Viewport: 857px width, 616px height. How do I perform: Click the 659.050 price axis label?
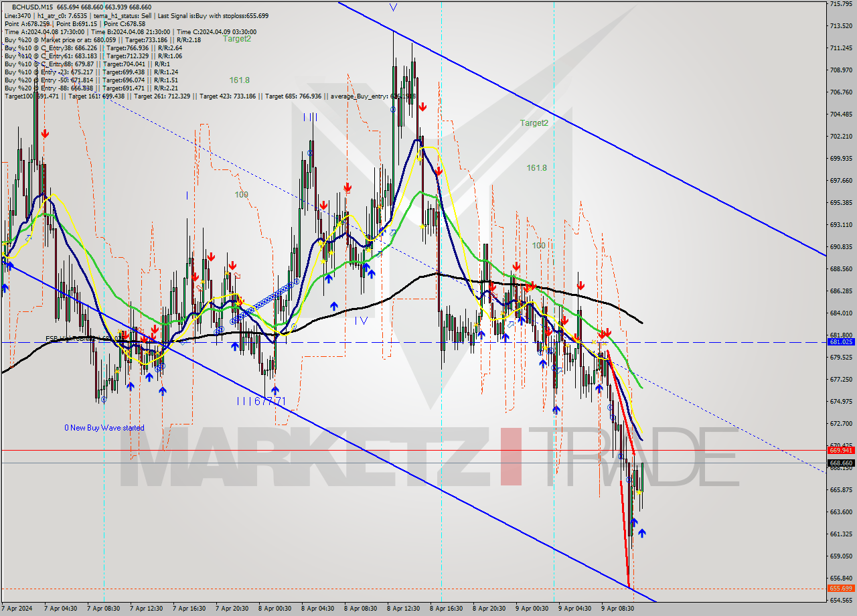click(841, 556)
